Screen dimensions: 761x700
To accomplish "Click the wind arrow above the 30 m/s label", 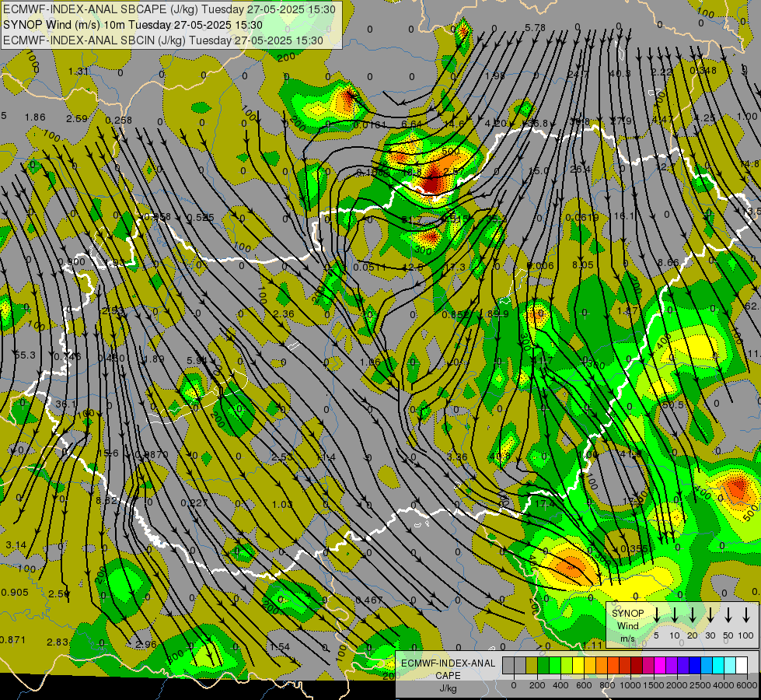I will click(710, 615).
